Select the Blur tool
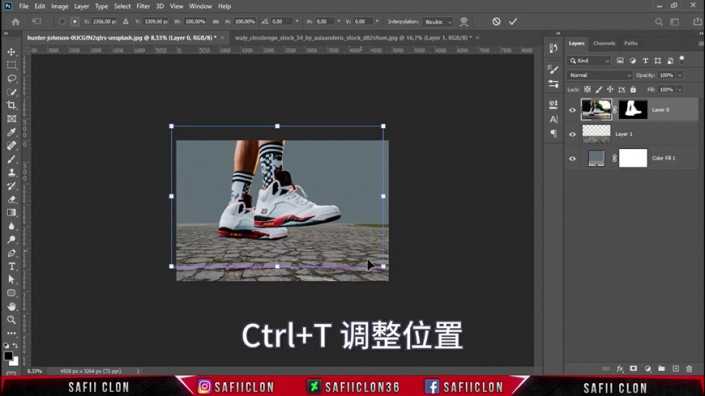Image resolution: width=705 pixels, height=396 pixels. [12, 226]
